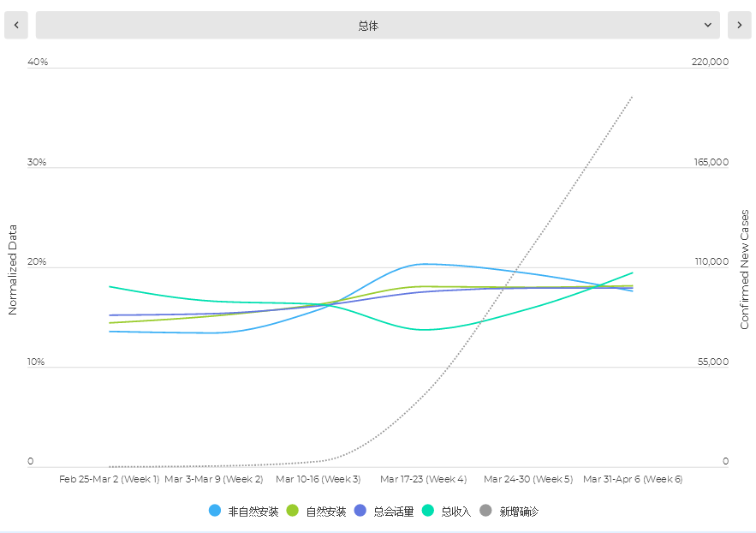
Task: Toggle the teal 总收入 legend circle
Action: point(428,511)
